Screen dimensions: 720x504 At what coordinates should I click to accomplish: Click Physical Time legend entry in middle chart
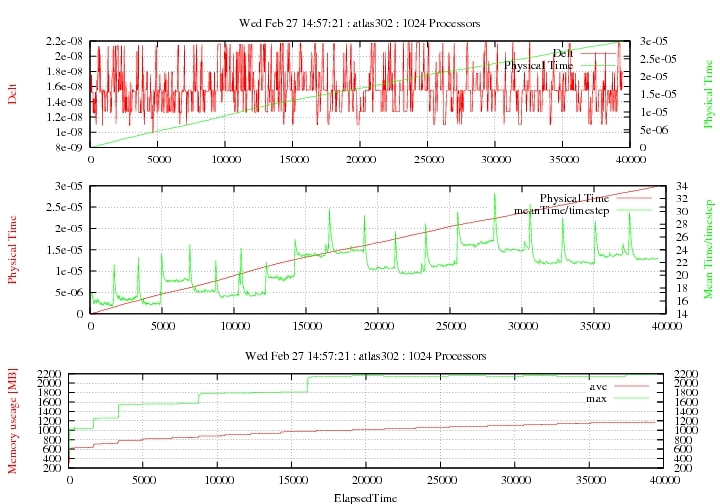[576, 197]
